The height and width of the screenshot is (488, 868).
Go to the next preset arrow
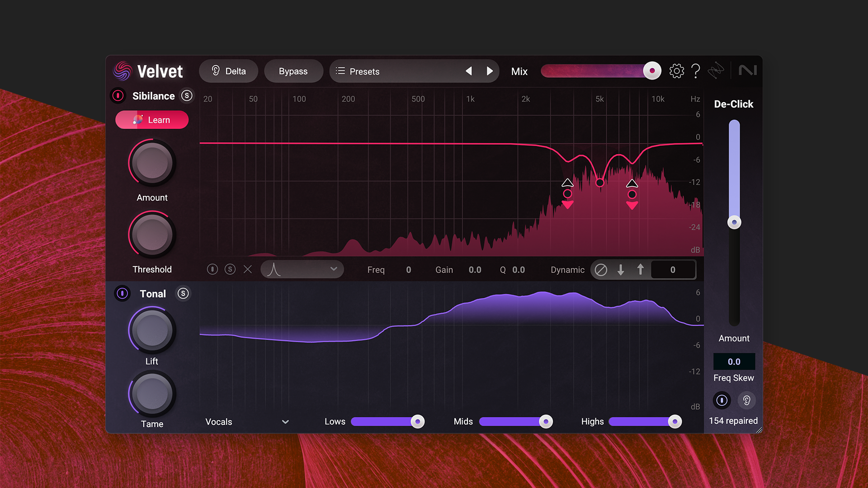[490, 71]
